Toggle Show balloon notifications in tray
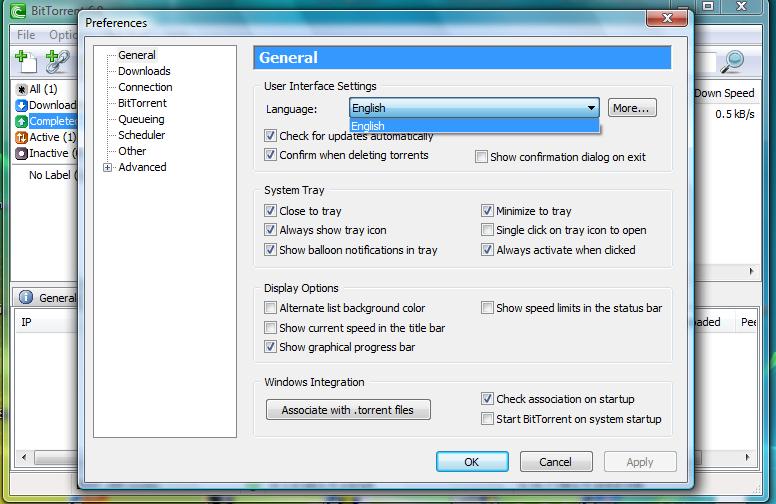 click(270, 250)
